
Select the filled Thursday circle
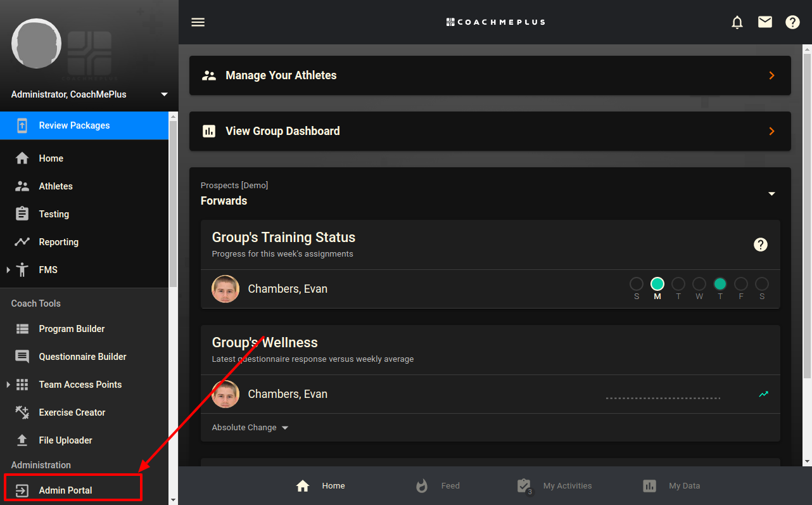[720, 284]
